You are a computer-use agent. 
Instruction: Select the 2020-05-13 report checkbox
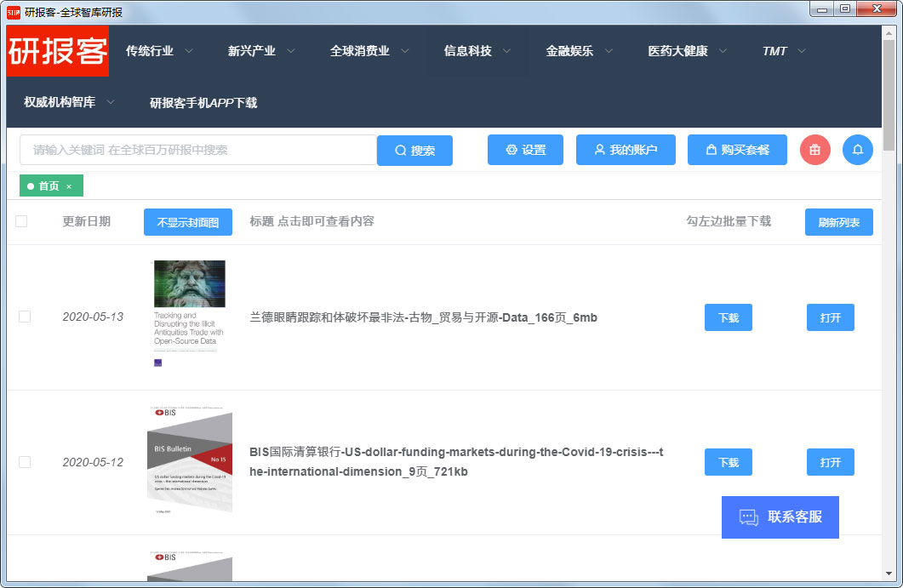click(25, 317)
